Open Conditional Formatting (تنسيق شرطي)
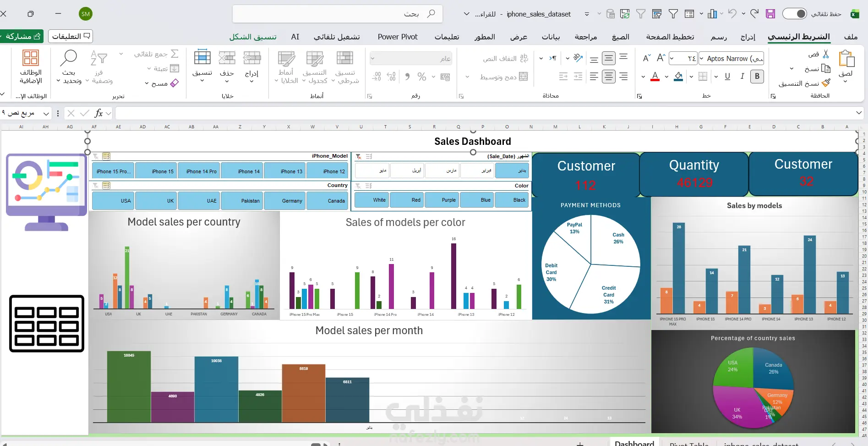Image resolution: width=868 pixels, height=446 pixels. click(345, 67)
